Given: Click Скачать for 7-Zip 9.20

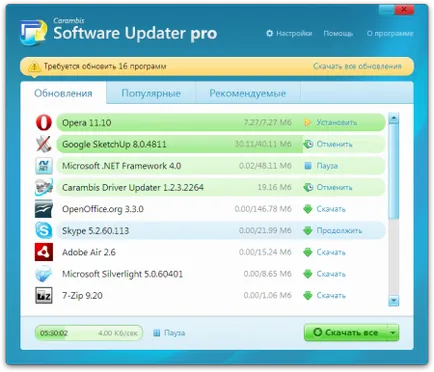Looking at the screenshot, I should (x=331, y=295).
